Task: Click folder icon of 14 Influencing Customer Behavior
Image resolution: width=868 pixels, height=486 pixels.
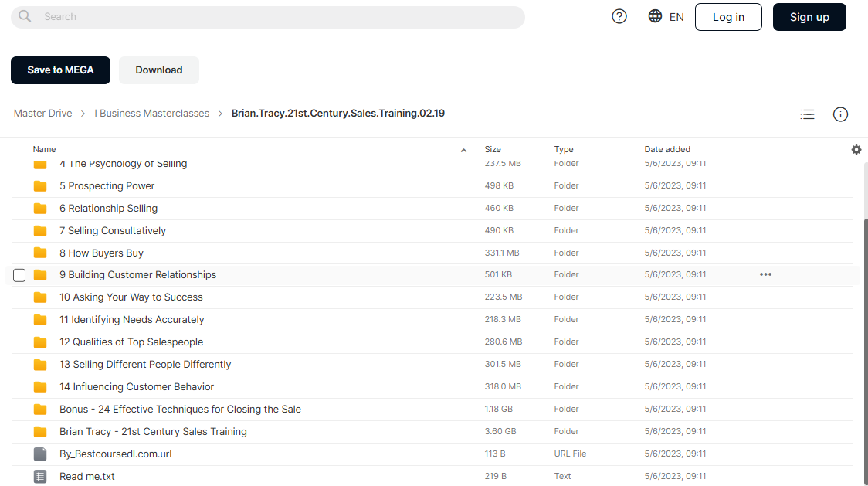Action: pyautogui.click(x=40, y=387)
